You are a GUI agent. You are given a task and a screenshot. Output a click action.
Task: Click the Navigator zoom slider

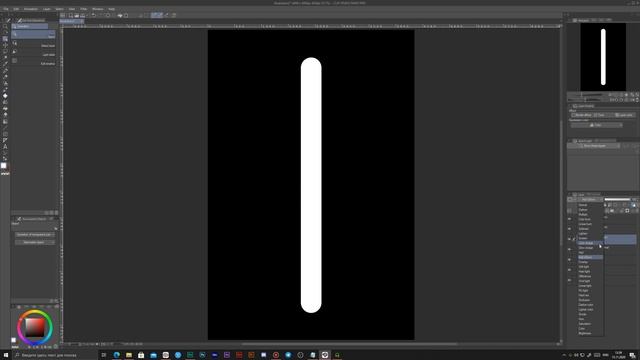tap(587, 95)
